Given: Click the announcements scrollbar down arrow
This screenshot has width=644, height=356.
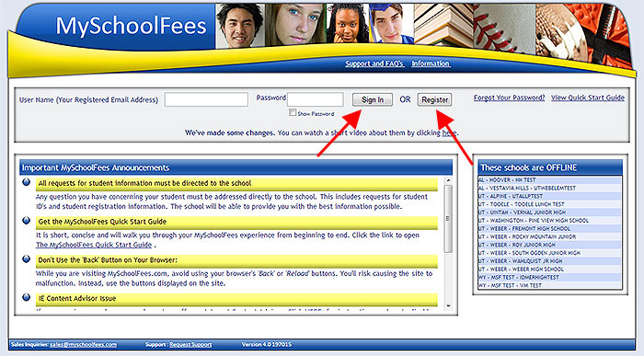Looking at the screenshot, I should pos(448,306).
